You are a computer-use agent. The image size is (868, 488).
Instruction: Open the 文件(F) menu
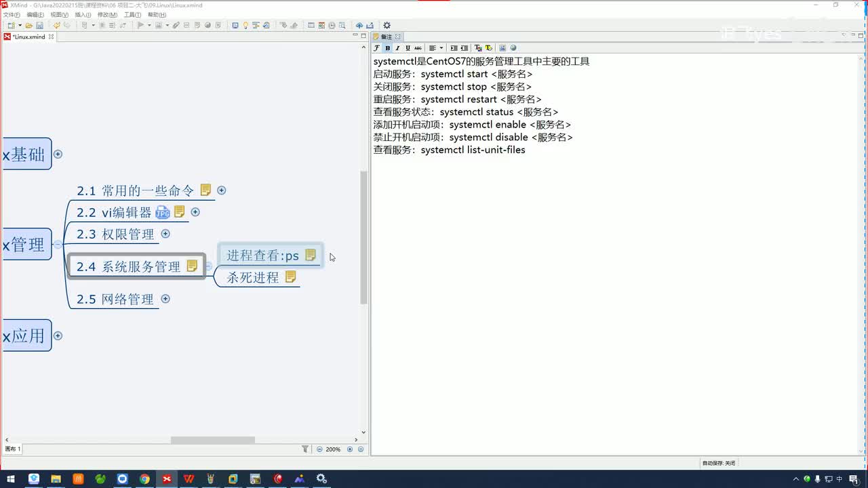pyautogui.click(x=12, y=15)
